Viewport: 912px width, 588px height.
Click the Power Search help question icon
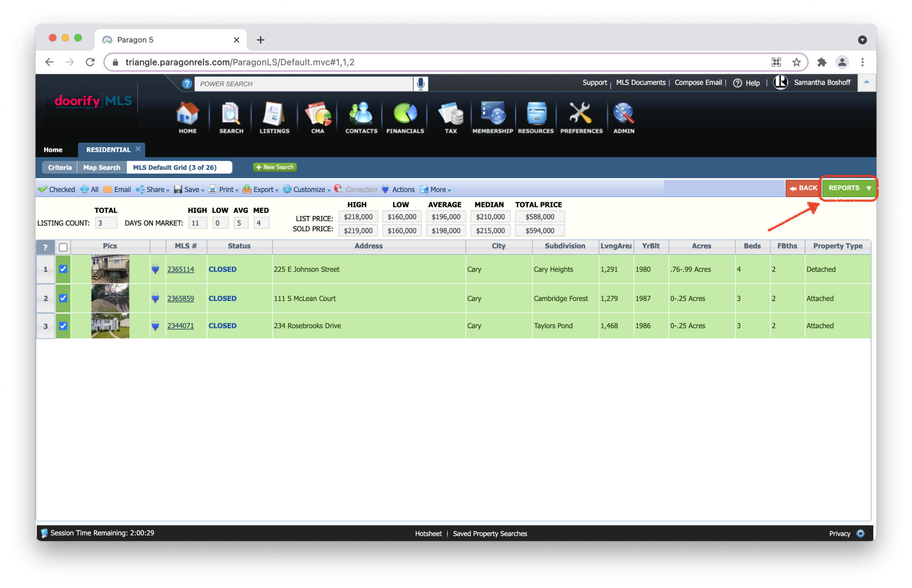click(187, 84)
